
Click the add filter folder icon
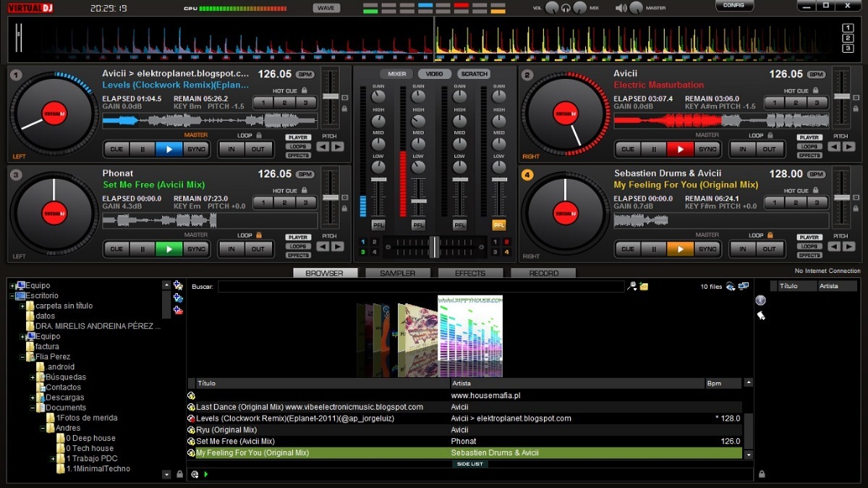coord(178,311)
